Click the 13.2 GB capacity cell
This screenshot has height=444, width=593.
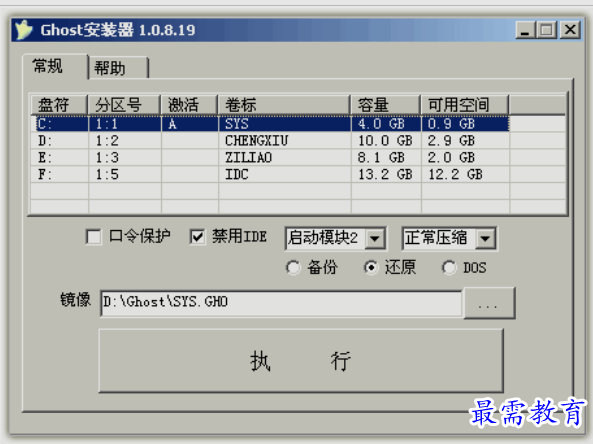(x=385, y=174)
